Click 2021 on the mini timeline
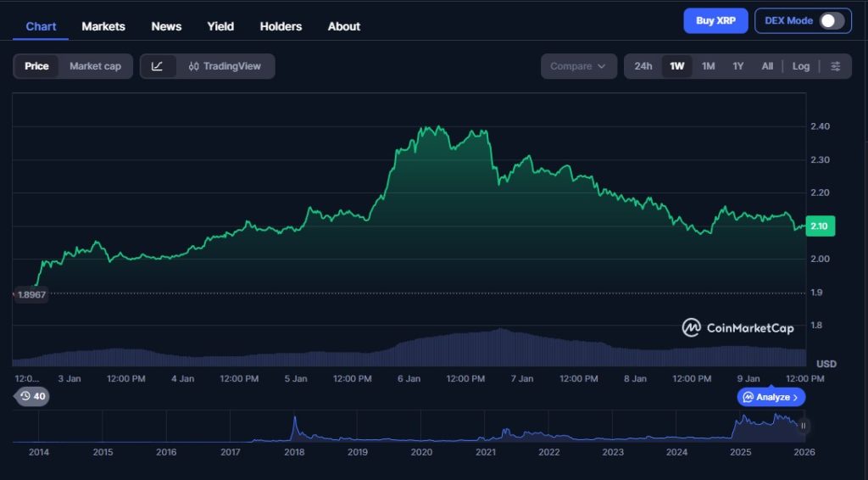Image resolution: width=868 pixels, height=480 pixels. point(486,452)
